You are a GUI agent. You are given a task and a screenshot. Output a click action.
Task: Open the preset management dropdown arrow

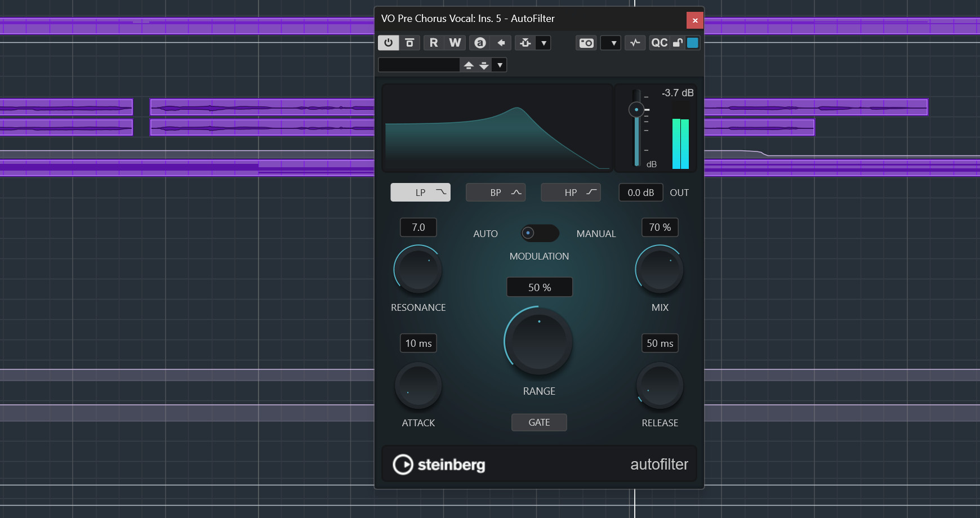500,65
